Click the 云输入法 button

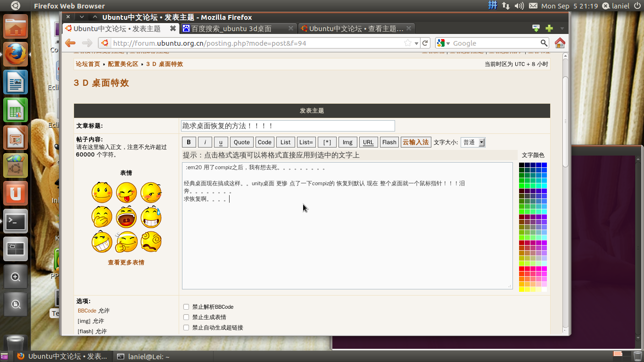click(415, 142)
